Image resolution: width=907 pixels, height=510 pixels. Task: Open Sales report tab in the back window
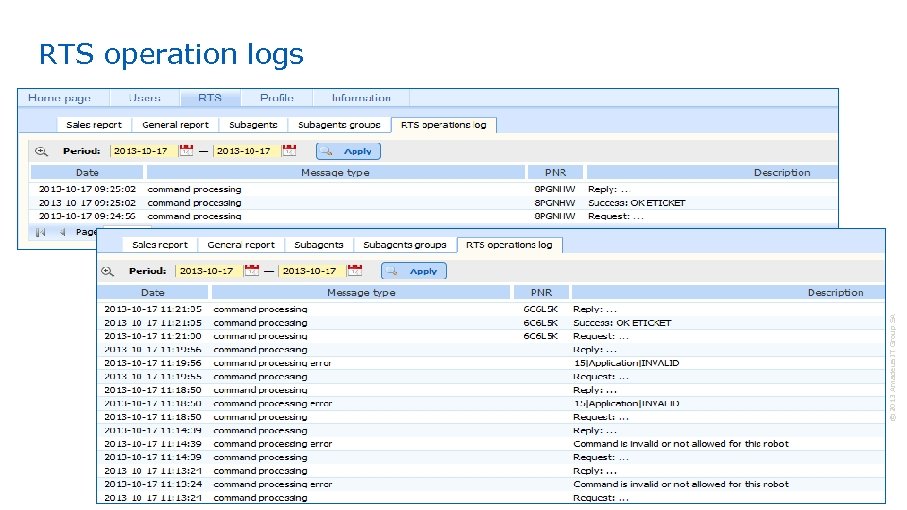tap(94, 125)
